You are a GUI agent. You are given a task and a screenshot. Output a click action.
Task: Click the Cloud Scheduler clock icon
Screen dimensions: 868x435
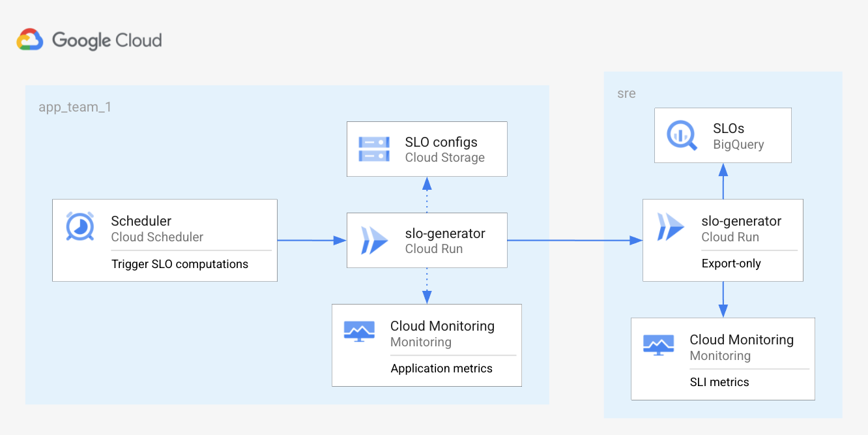(81, 227)
